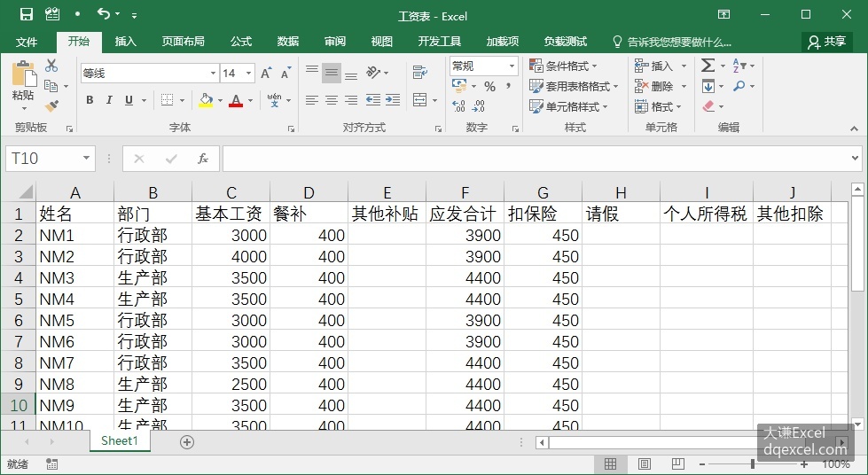Screen dimensions: 868x475
Task: Select the Format Painter brush
Action: click(x=51, y=105)
